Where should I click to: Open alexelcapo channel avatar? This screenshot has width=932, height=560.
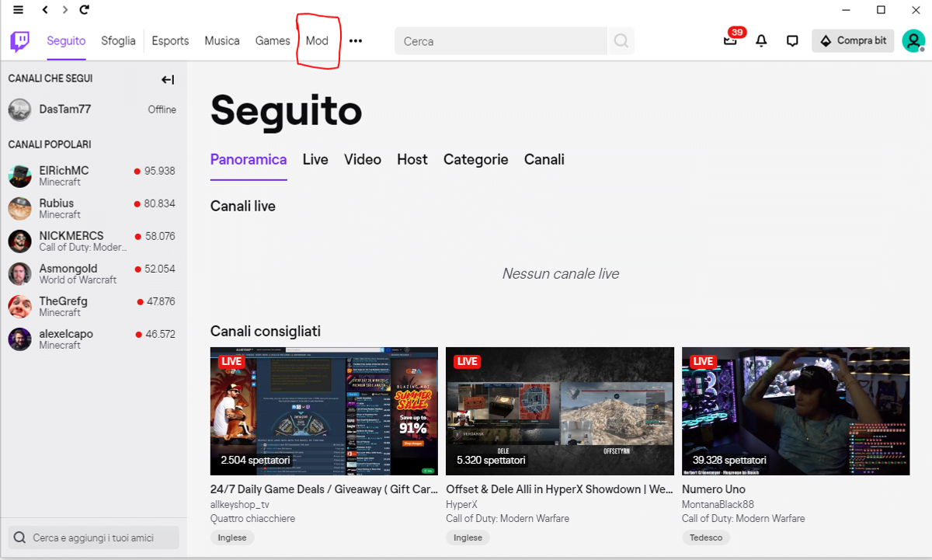[20, 339]
